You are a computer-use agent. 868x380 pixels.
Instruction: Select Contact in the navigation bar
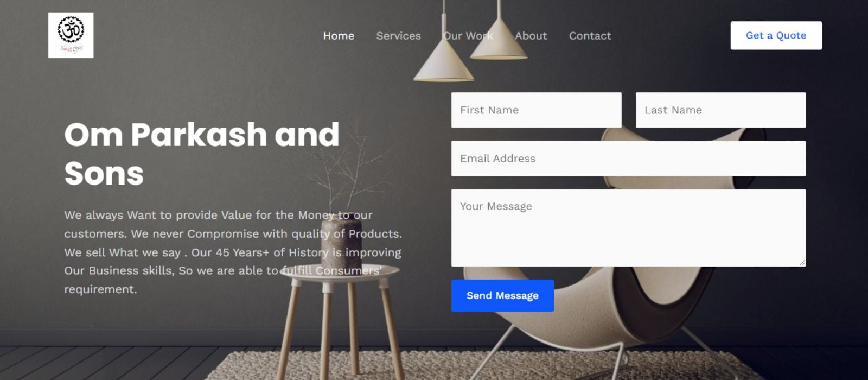click(590, 36)
